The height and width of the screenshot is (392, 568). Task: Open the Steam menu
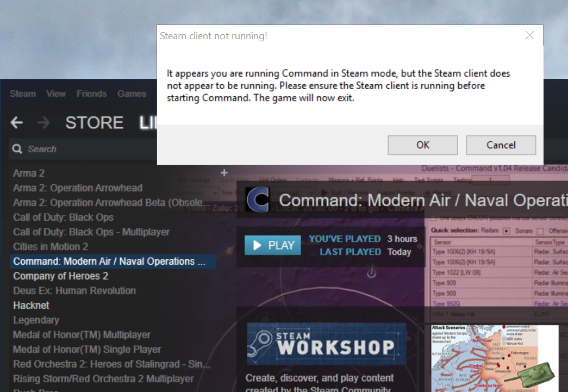23,94
